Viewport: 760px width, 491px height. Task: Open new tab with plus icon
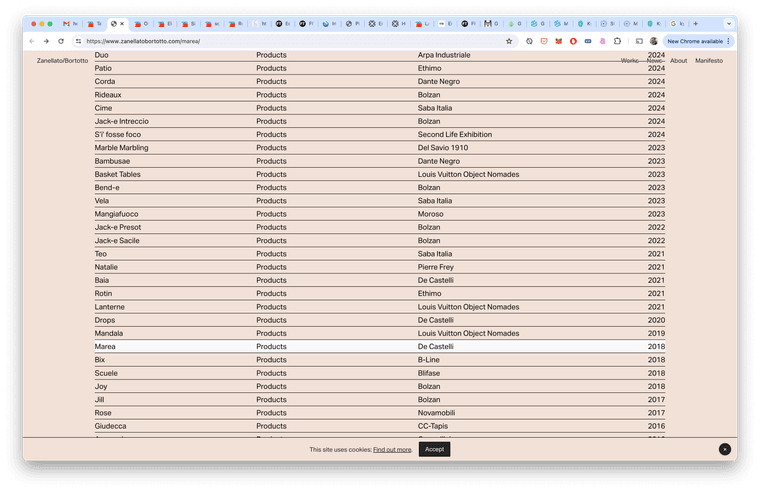coord(696,23)
